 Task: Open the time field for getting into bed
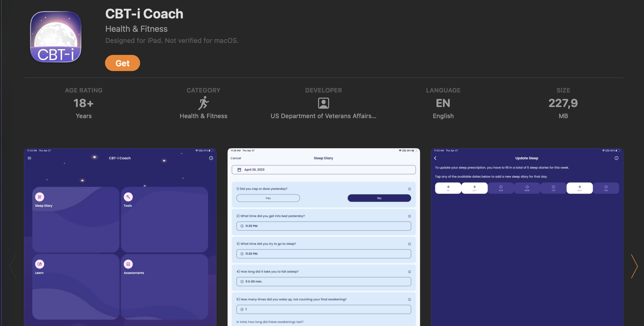324,226
